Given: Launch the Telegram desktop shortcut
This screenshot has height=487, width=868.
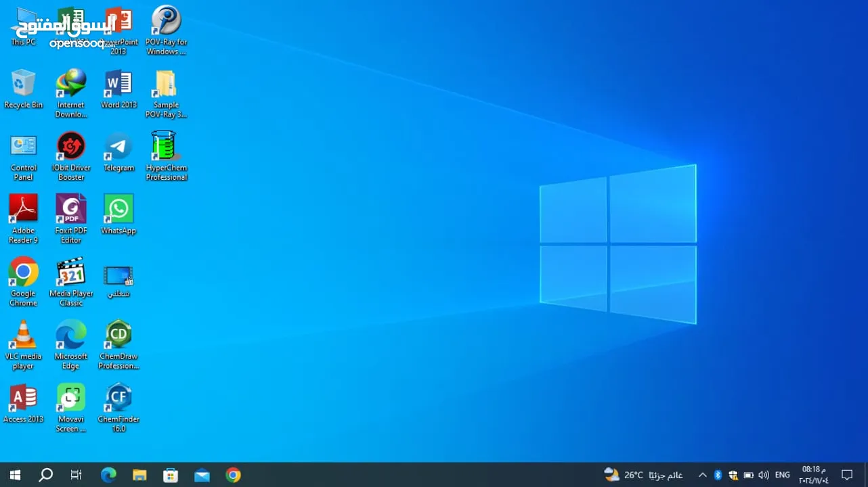Looking at the screenshot, I should pyautogui.click(x=118, y=152).
